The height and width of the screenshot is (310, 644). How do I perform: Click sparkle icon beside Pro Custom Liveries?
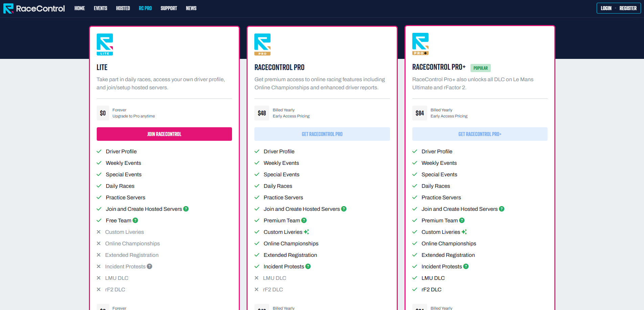[306, 232]
